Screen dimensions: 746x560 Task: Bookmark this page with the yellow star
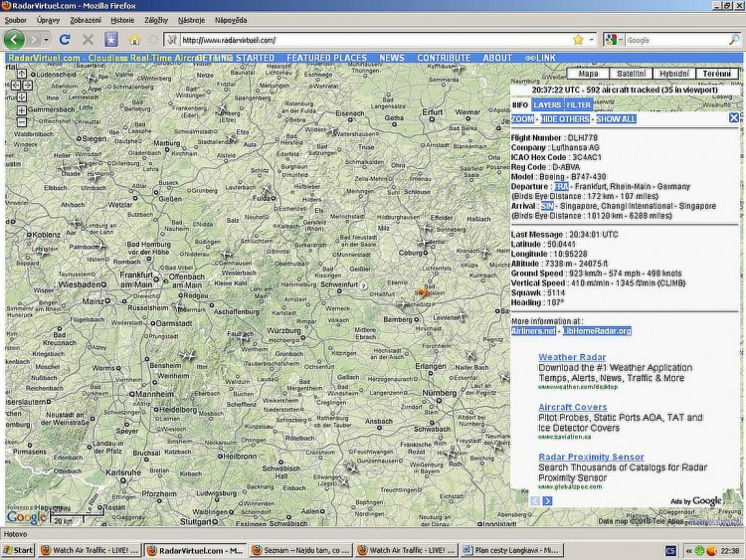(578, 40)
